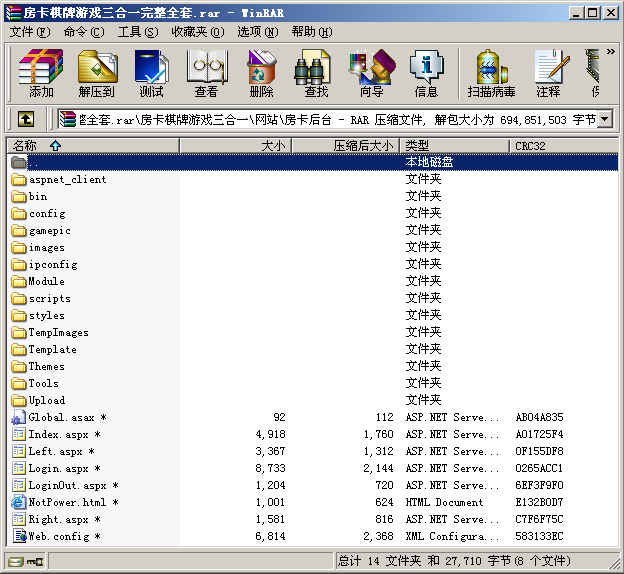This screenshot has height=574, width=624.
Task: Click the 查找 (Find) binoculars icon
Action: click(316, 72)
